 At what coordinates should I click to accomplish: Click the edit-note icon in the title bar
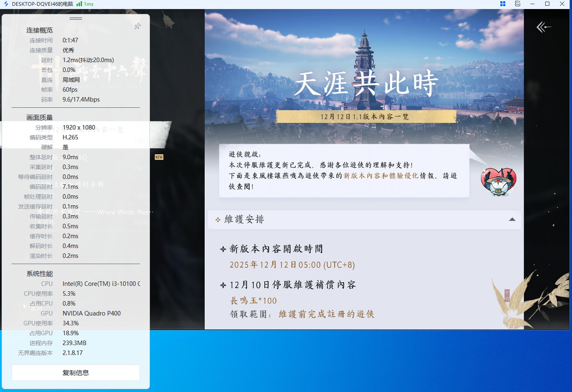[x=518, y=4]
